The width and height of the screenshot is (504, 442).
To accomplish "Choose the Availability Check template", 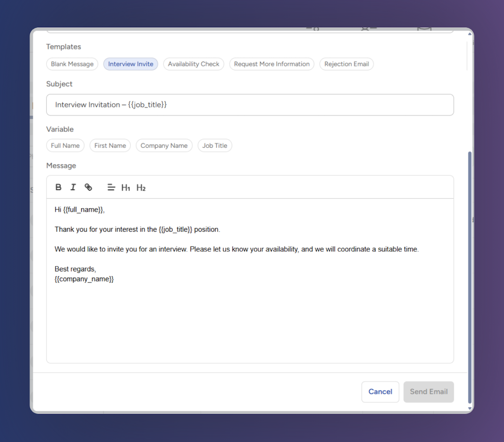I will pyautogui.click(x=194, y=64).
